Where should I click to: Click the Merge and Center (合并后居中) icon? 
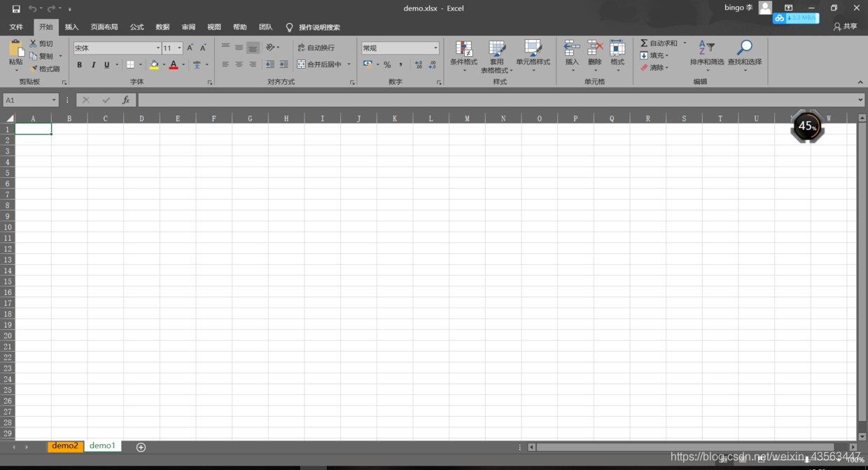302,64
